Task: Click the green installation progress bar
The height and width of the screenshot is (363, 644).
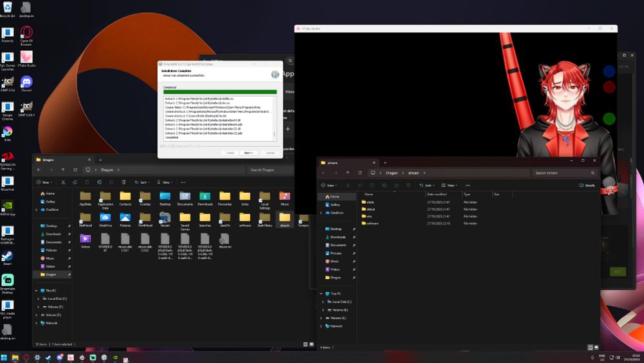Action: [x=220, y=92]
